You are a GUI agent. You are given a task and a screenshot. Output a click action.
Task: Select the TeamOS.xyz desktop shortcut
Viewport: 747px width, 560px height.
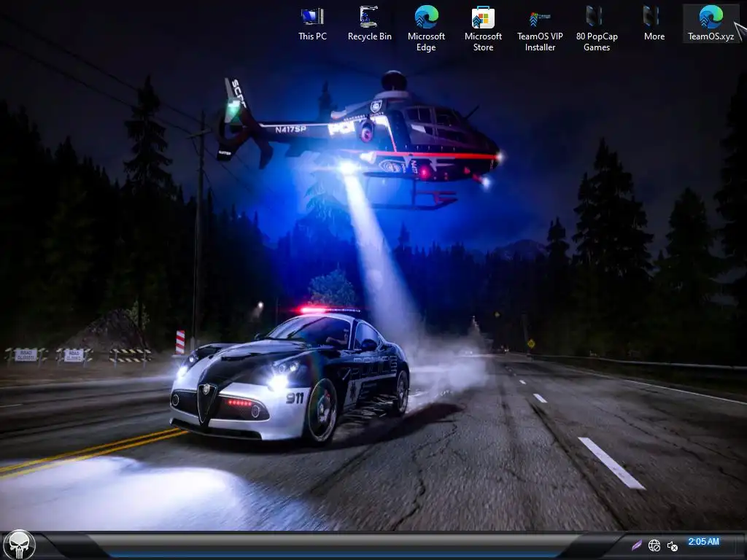click(x=711, y=24)
